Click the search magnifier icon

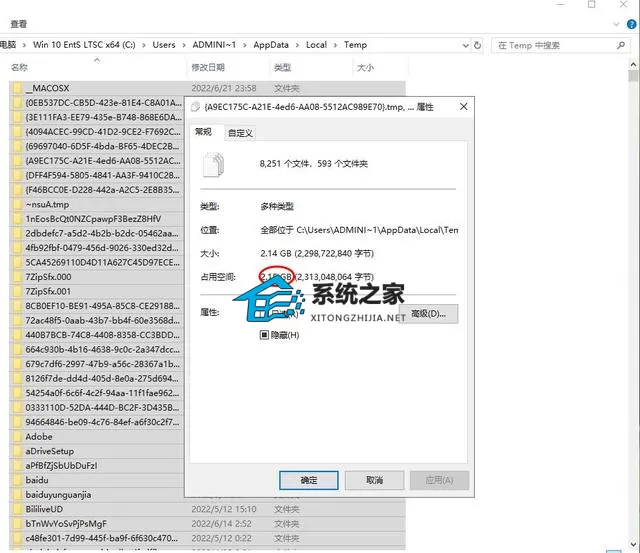621,45
